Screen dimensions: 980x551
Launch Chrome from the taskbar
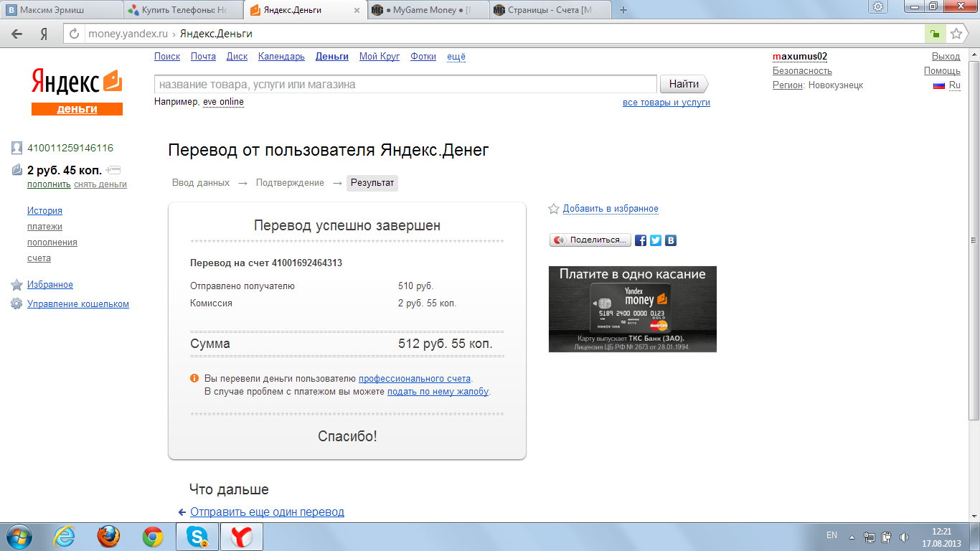tap(152, 537)
